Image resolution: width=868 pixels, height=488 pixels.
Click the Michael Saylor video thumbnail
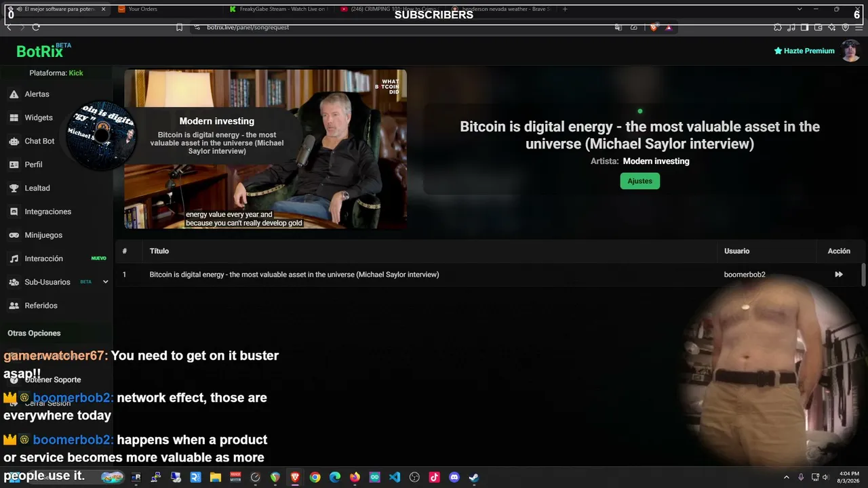[265, 149]
